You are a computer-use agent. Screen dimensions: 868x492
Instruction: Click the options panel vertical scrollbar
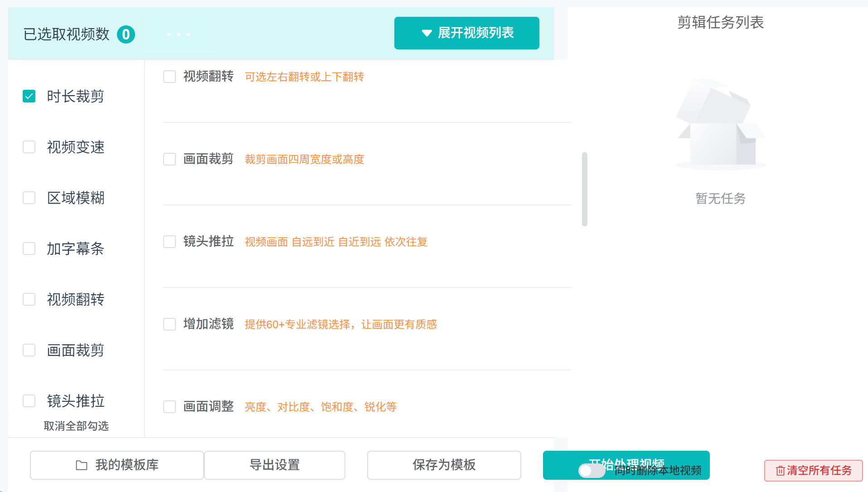[x=585, y=189]
